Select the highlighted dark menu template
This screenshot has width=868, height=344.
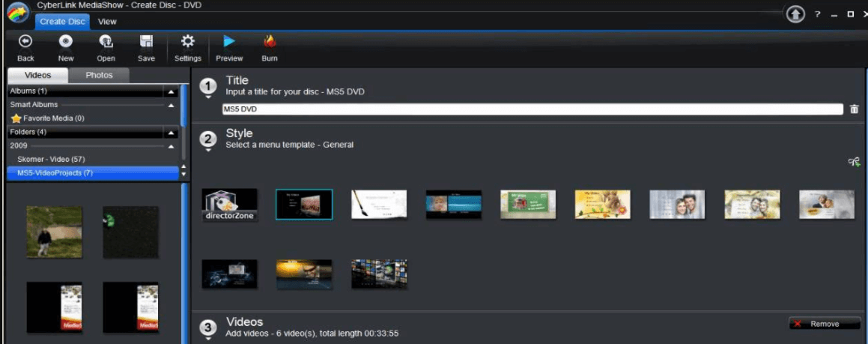click(x=304, y=205)
